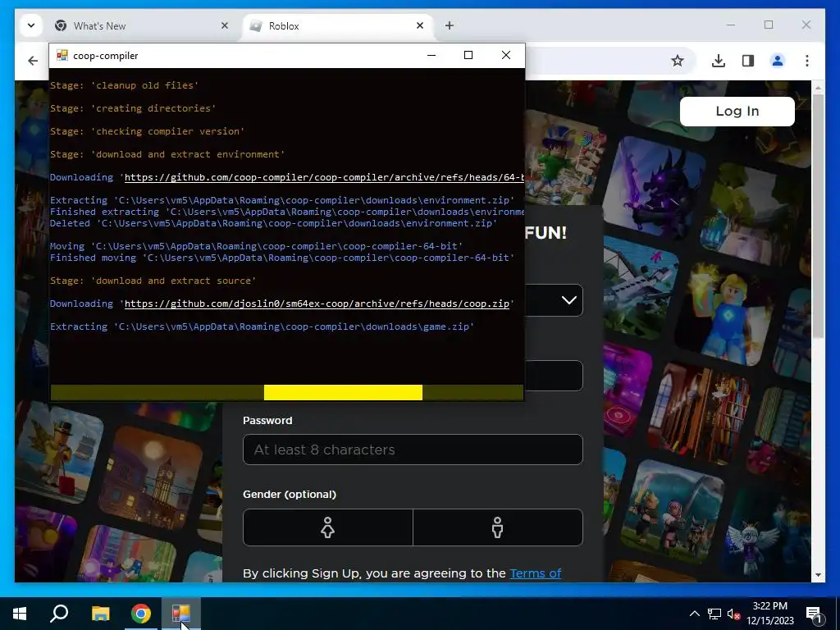Maximize the coop-compiler window
This screenshot has height=630, width=840.
pyautogui.click(x=468, y=55)
